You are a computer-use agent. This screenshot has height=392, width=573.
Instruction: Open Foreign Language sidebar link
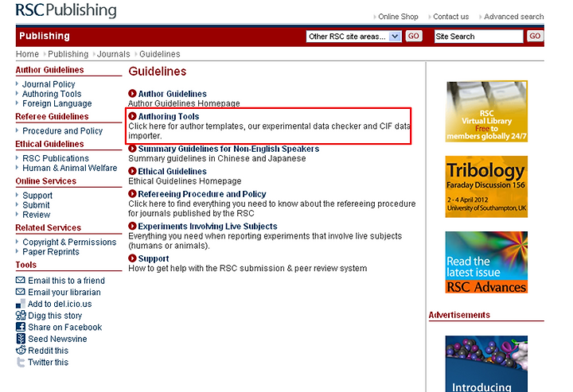(x=57, y=103)
